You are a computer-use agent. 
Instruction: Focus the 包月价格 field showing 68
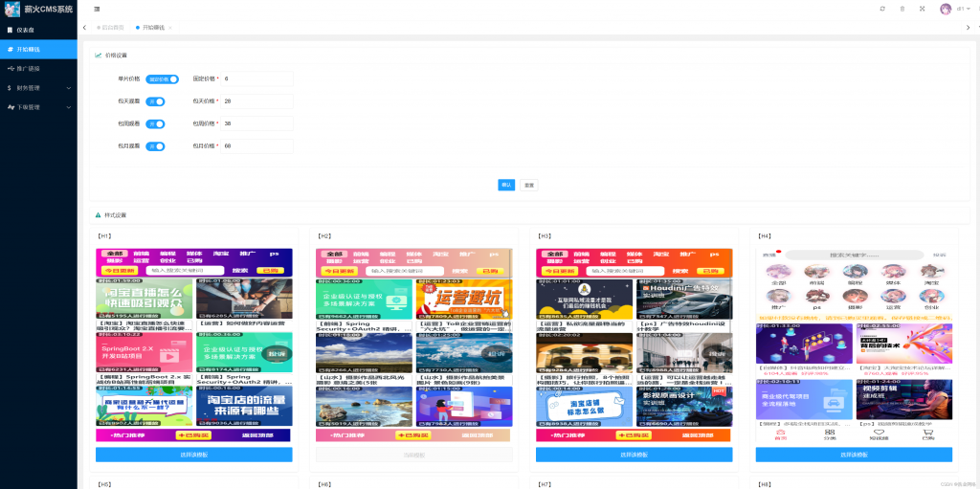point(256,146)
